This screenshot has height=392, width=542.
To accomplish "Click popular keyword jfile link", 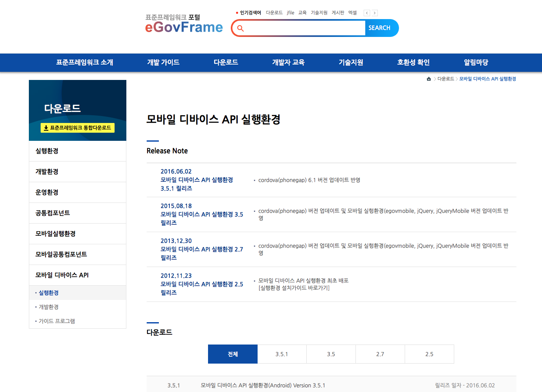I will (291, 13).
